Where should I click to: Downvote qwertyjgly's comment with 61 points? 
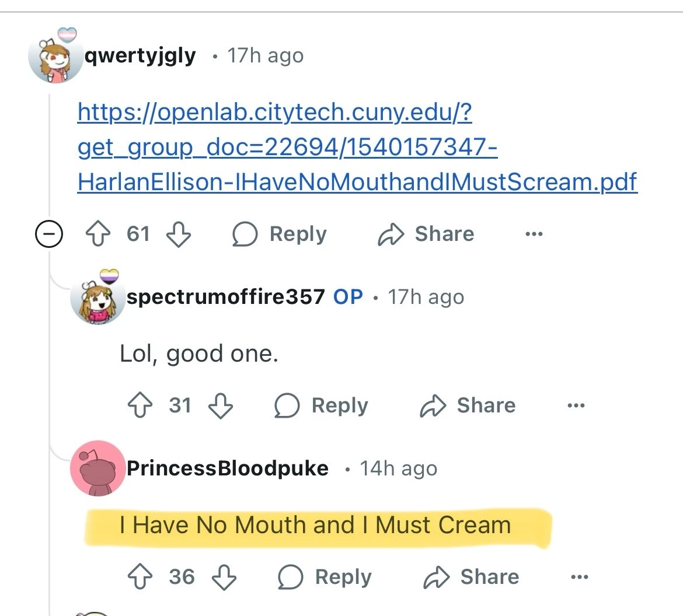[179, 235]
